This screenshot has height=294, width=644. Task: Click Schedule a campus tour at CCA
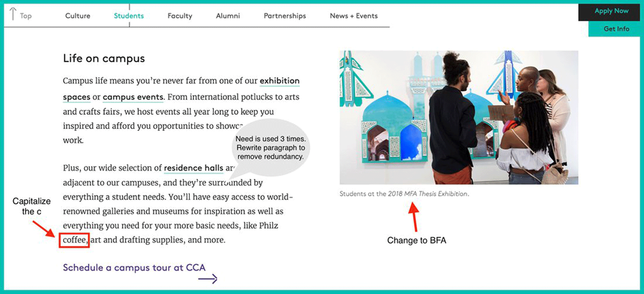(134, 268)
